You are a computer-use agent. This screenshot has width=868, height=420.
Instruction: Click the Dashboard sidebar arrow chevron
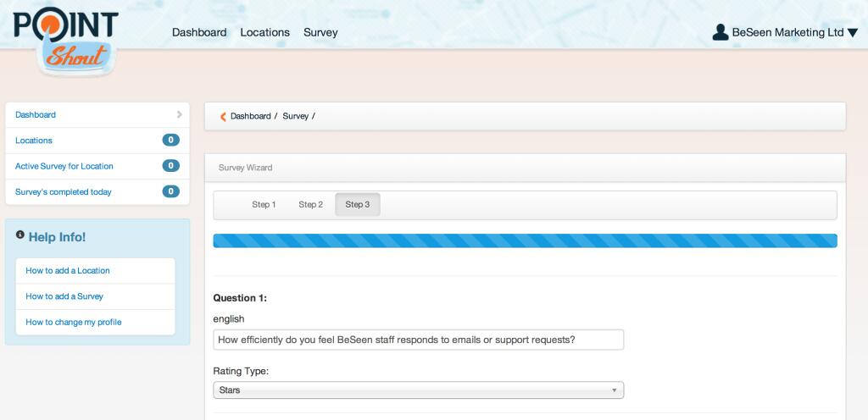[179, 114]
